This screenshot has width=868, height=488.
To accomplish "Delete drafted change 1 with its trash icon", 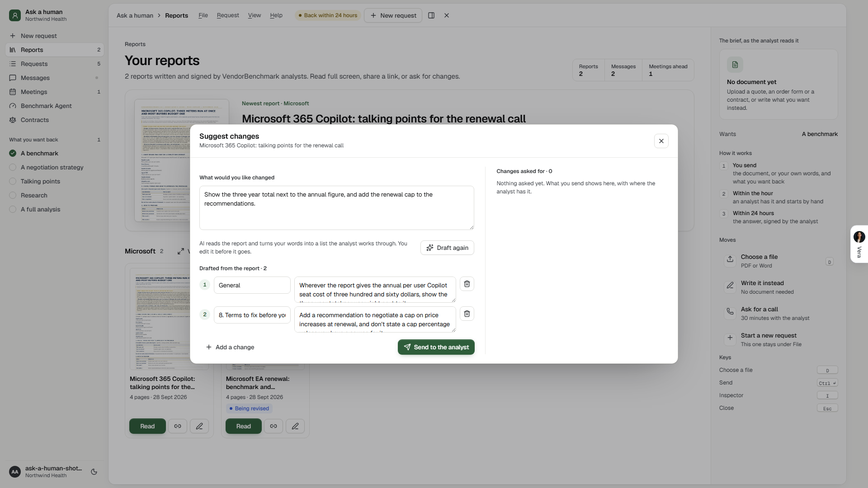I will click(x=467, y=284).
